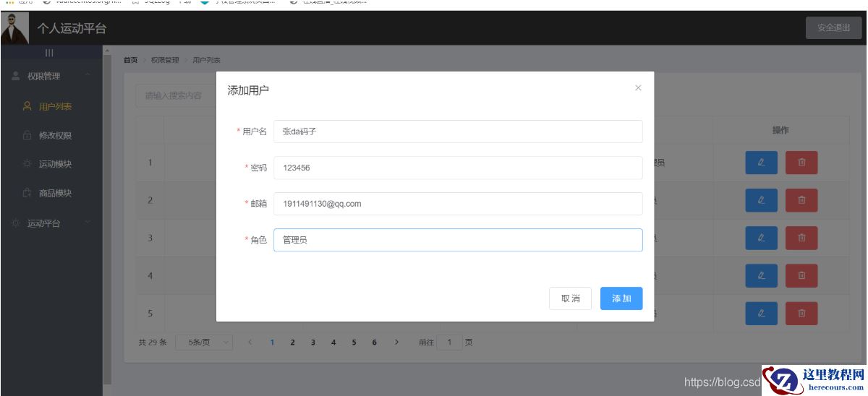The image size is (868, 396).
Task: Click the 密码 input field
Action: pyautogui.click(x=458, y=168)
